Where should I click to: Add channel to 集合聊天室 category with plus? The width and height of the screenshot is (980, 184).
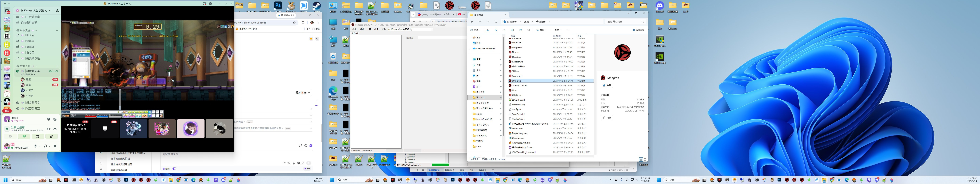pos(57,30)
